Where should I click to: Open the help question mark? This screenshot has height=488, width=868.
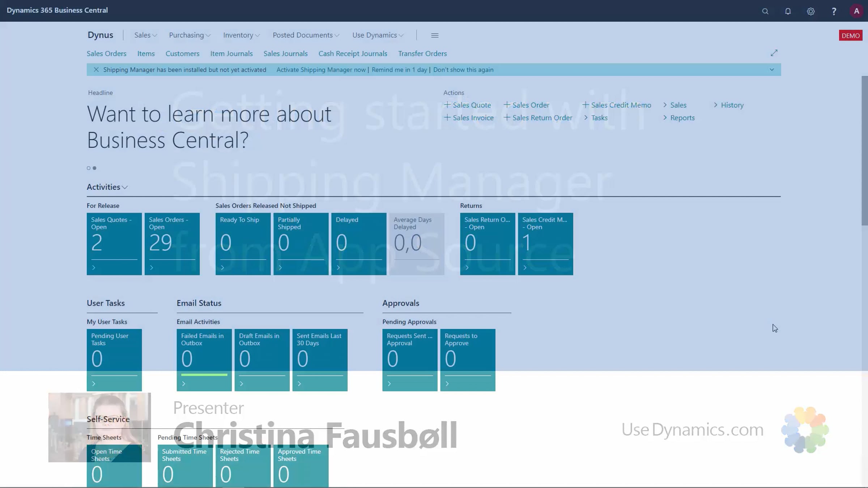834,11
